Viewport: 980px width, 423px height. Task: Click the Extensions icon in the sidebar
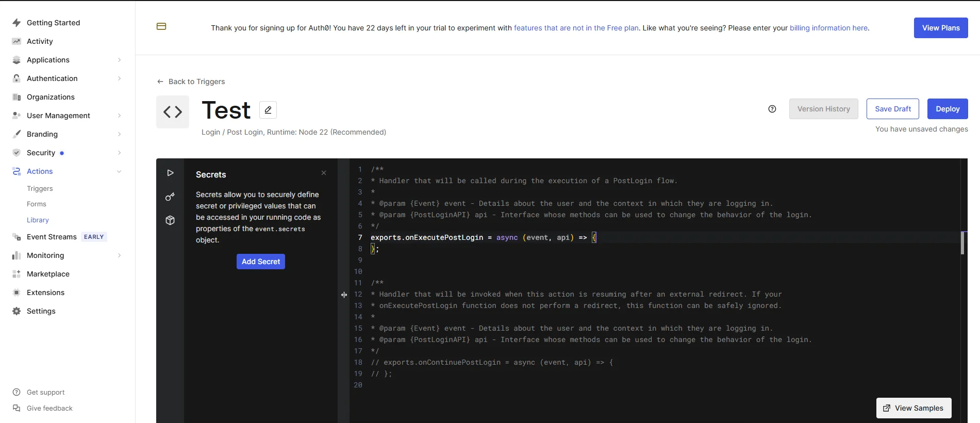point(16,292)
